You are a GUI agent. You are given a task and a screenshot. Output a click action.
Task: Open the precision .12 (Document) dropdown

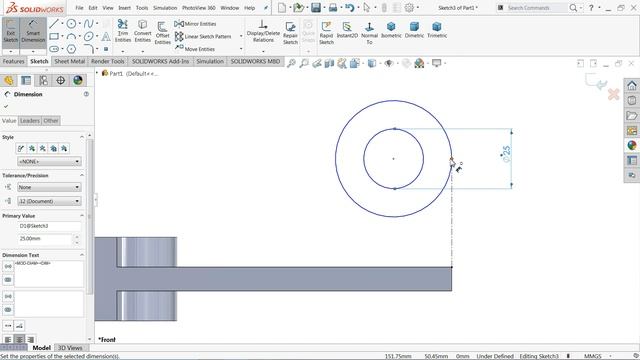coord(49,201)
